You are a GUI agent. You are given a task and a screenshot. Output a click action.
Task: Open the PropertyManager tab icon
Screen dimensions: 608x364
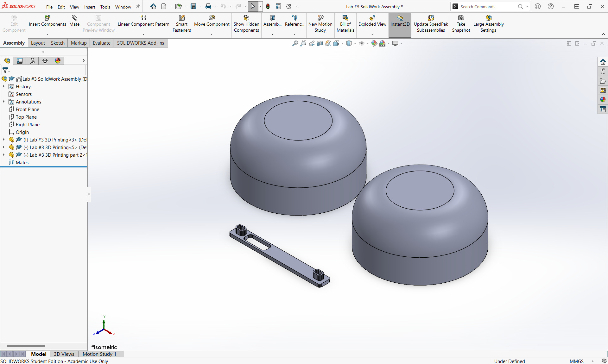(x=20, y=61)
